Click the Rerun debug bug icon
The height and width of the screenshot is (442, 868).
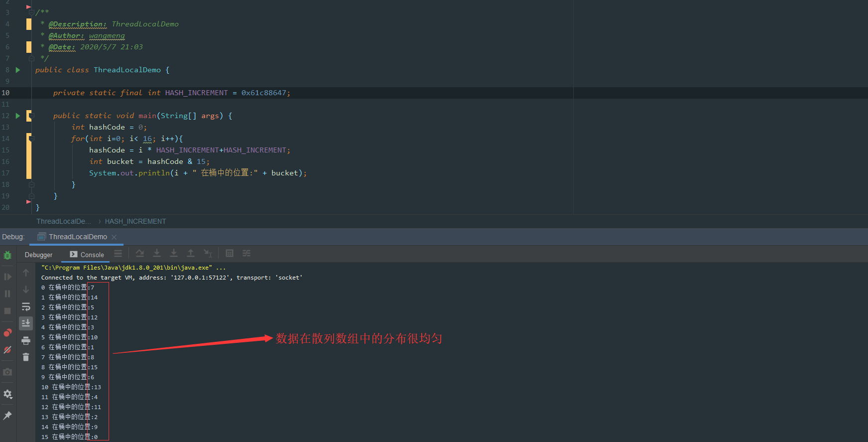[x=7, y=256]
